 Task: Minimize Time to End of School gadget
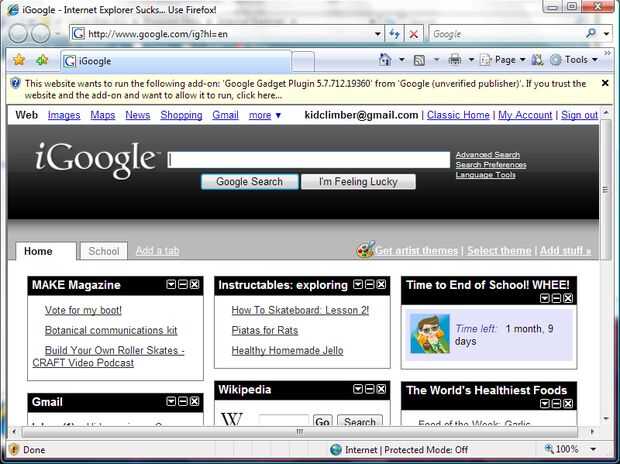[556, 298]
